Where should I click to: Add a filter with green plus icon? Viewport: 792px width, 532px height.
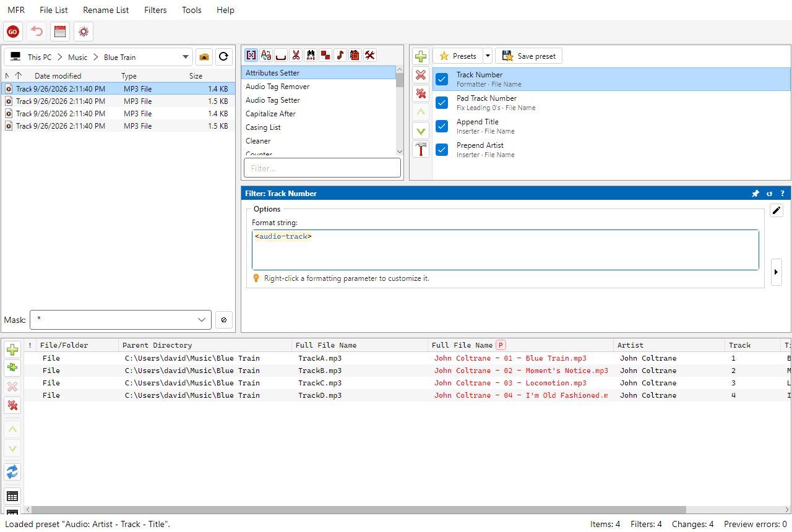pyautogui.click(x=421, y=56)
